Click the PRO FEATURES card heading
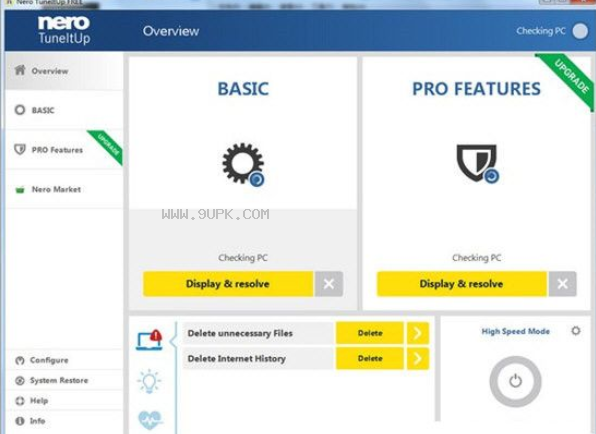Viewport: 596px width, 434px height. [x=476, y=89]
